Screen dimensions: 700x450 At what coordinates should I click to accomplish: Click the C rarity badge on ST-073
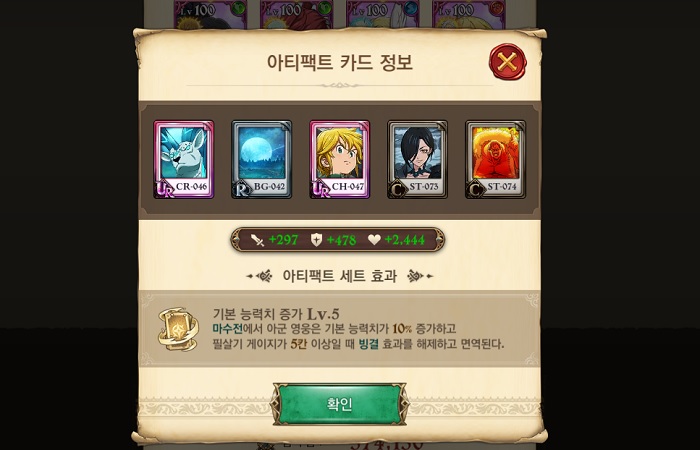(397, 189)
